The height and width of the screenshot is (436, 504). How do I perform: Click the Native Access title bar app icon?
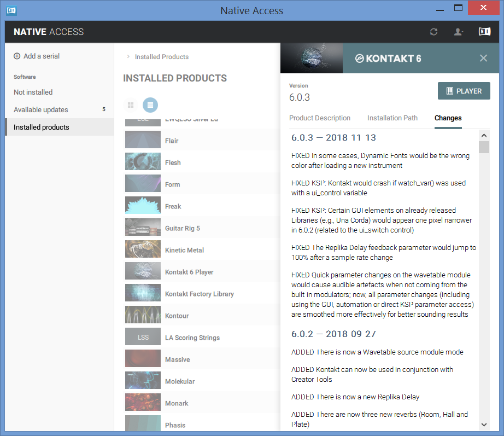click(11, 10)
